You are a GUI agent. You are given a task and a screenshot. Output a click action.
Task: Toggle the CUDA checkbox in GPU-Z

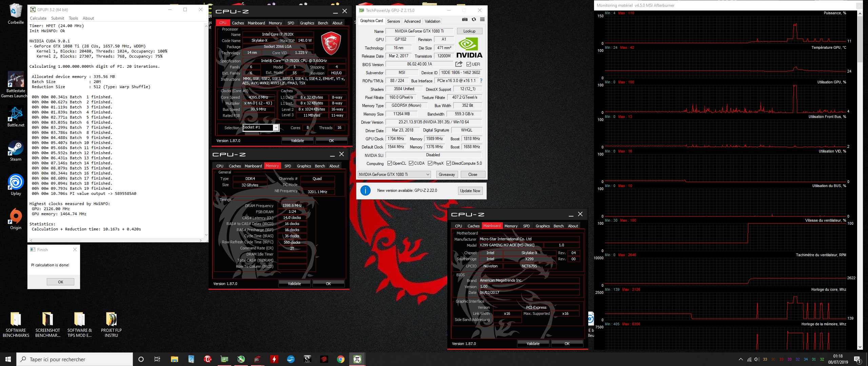(411, 163)
